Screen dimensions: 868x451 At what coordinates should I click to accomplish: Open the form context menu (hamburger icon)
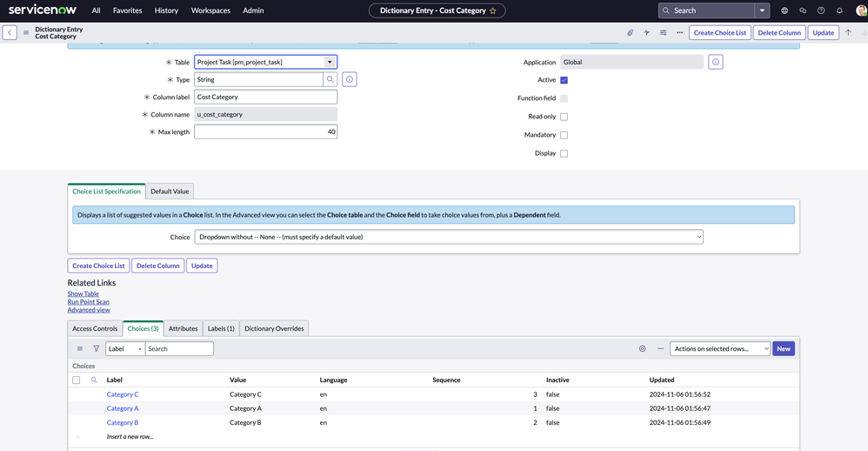26,33
